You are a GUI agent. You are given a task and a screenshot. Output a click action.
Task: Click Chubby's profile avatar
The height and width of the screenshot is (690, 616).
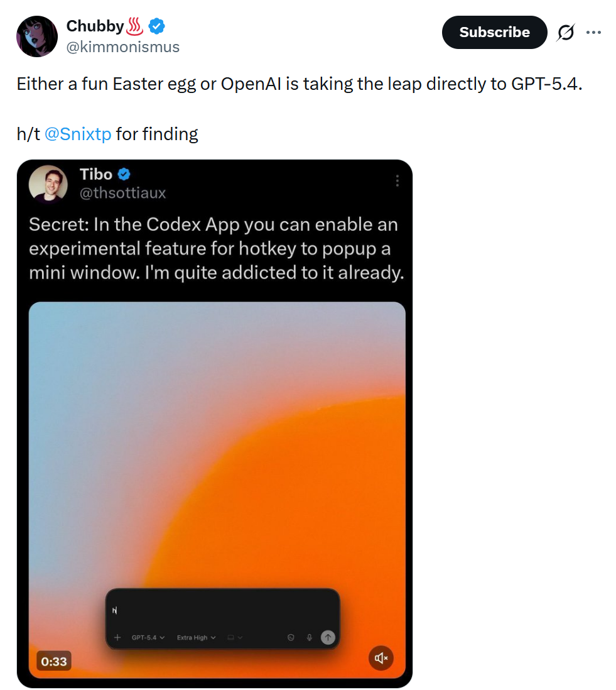tap(37, 36)
